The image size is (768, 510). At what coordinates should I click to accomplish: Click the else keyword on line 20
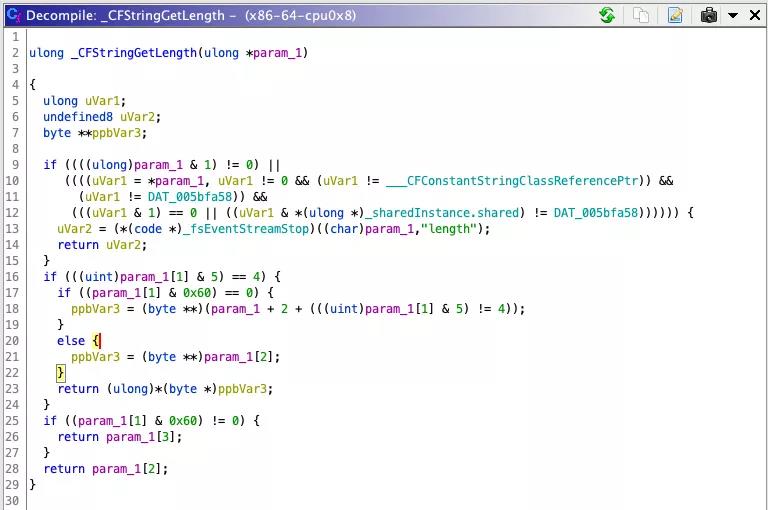click(x=71, y=341)
